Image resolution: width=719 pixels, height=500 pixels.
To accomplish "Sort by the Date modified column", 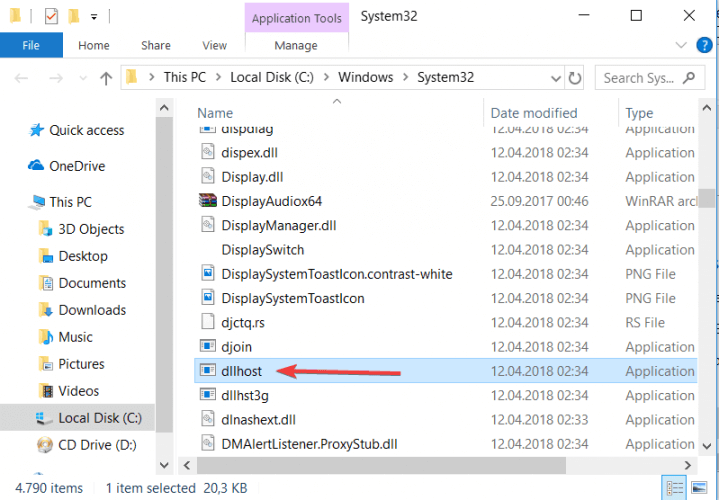I will coord(534,113).
